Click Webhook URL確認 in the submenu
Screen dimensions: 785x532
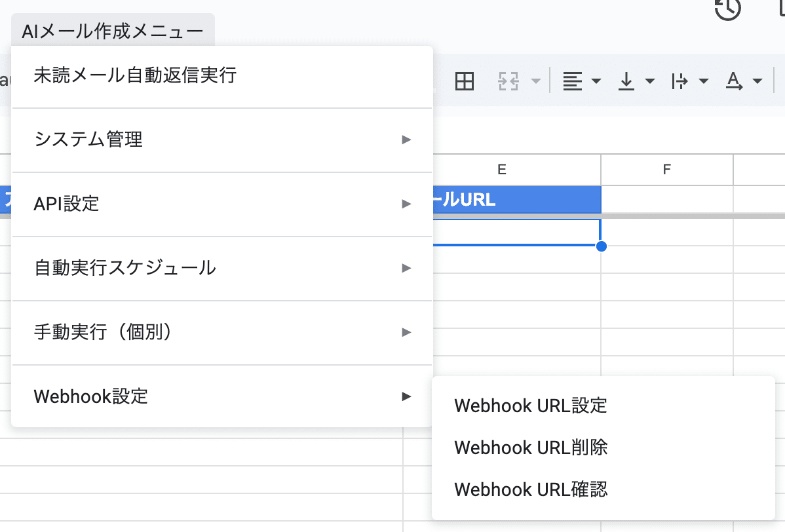pyautogui.click(x=531, y=489)
